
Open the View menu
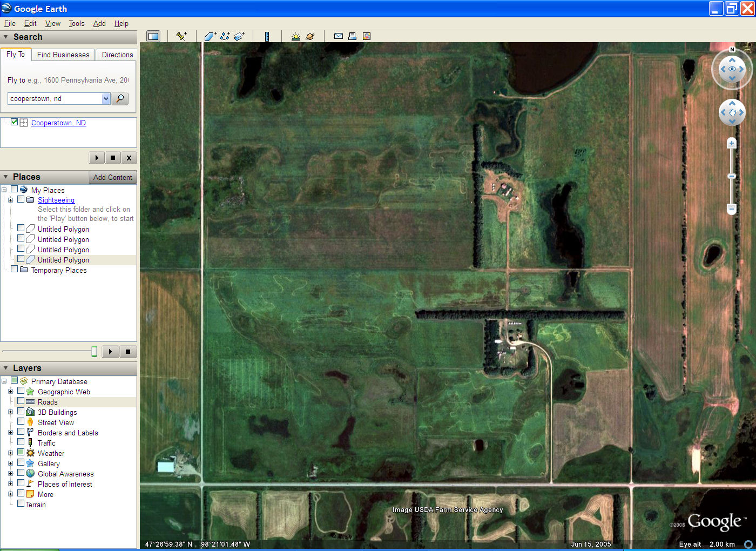click(x=53, y=23)
